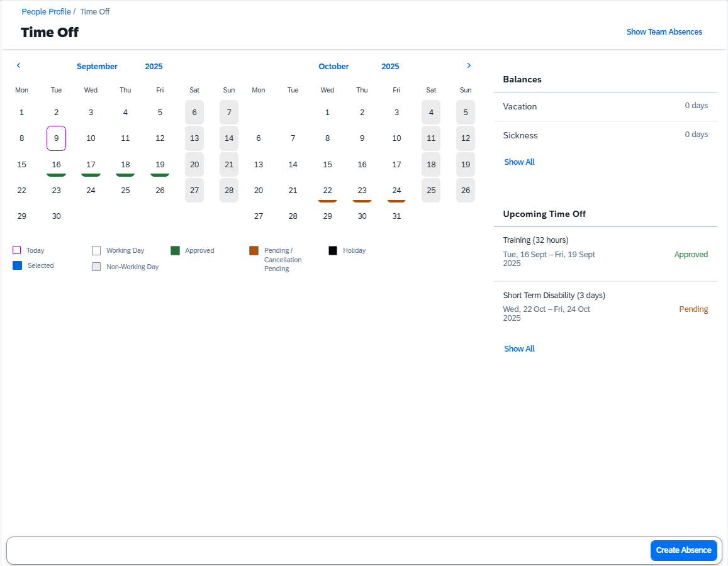Click the Today legend outline box
728x566 pixels.
(x=17, y=250)
